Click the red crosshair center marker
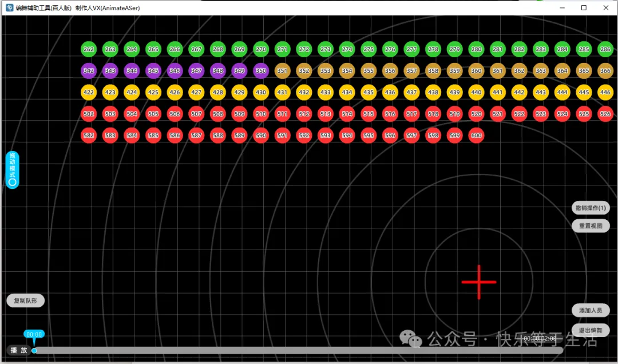This screenshot has height=364, width=618. click(x=479, y=282)
